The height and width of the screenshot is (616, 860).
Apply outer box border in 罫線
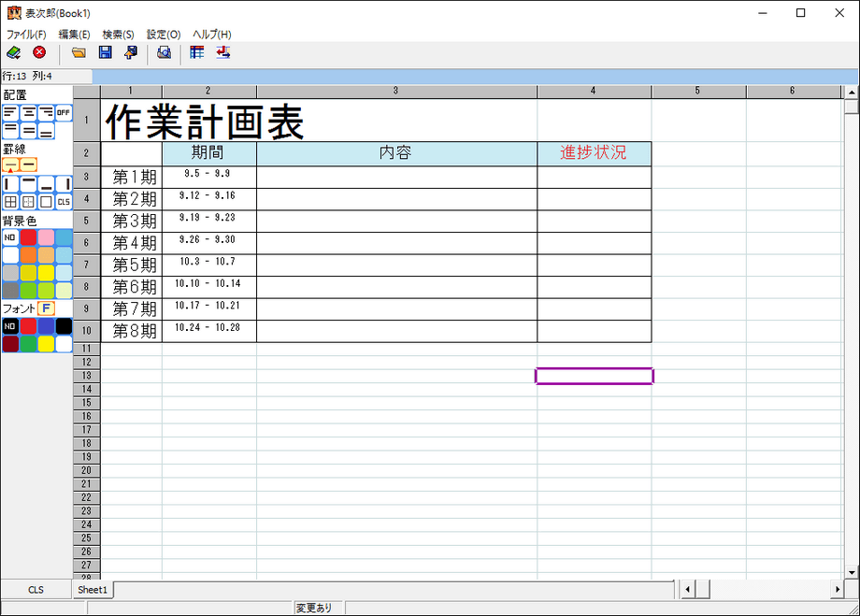pos(46,201)
